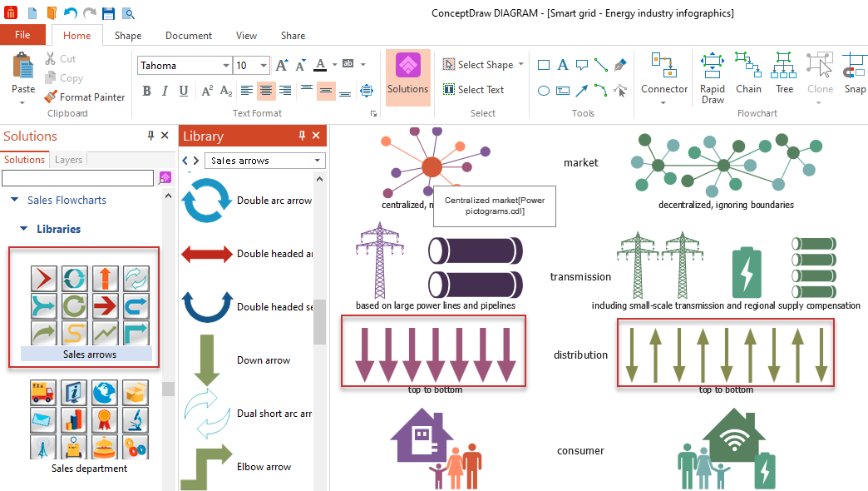The height and width of the screenshot is (491, 868).
Task: Toggle align text right
Action: pyautogui.click(x=286, y=91)
